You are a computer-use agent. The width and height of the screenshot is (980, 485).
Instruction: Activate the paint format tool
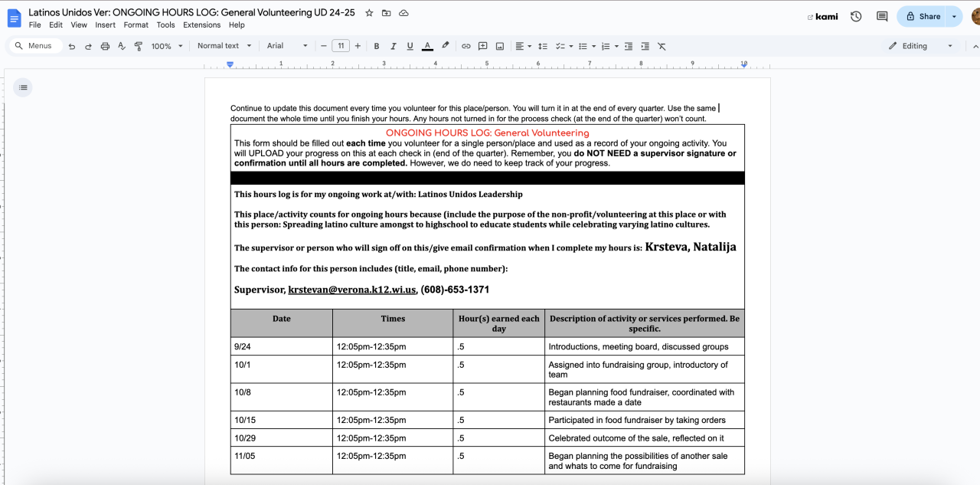(139, 46)
